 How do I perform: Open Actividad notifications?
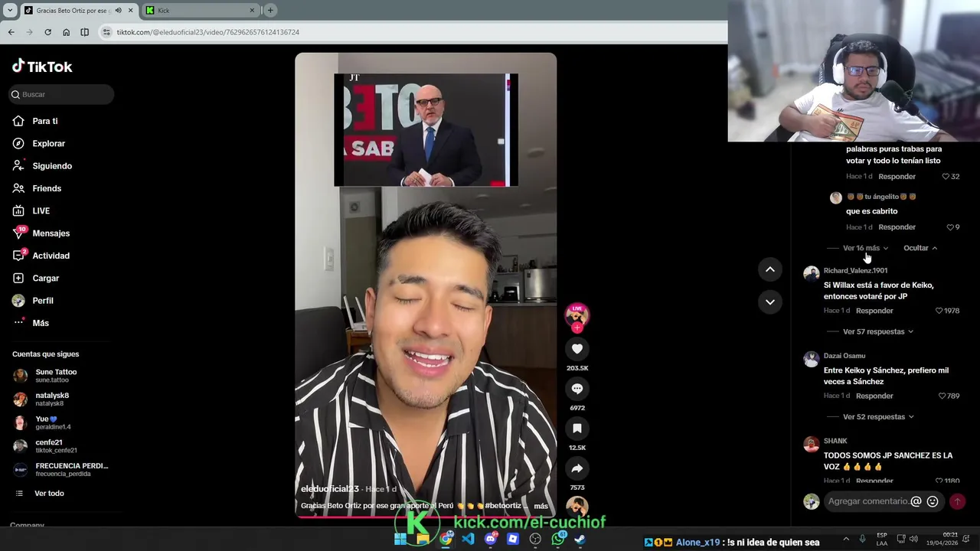tap(41, 256)
